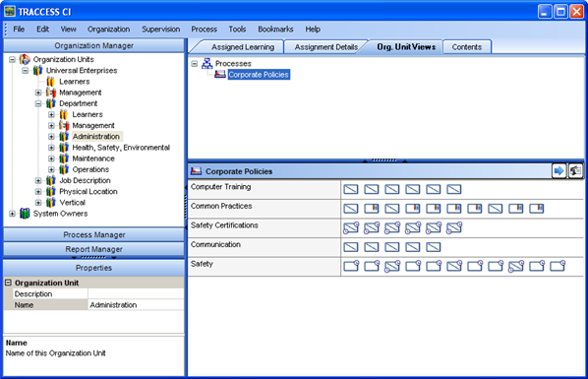Select the last Communication task icon

click(433, 247)
